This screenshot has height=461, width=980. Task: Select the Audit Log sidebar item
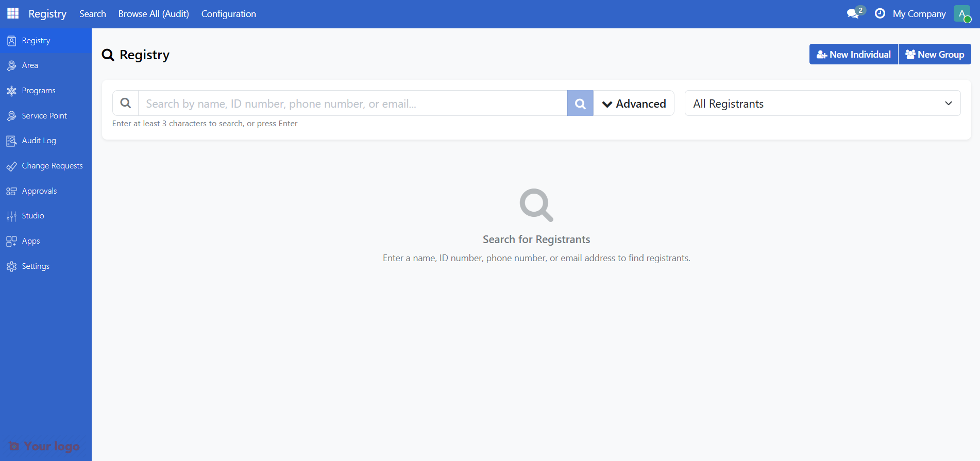(x=46, y=141)
